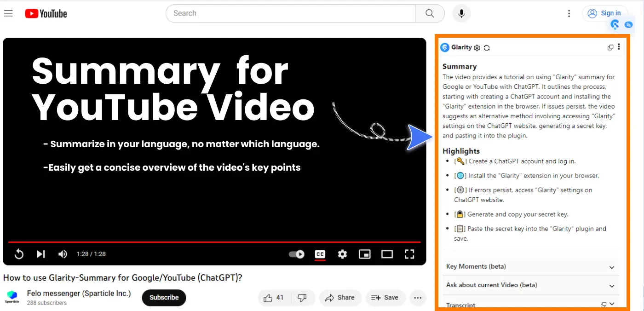Sign in to YouTube
The width and height of the screenshot is (644, 311).
(x=605, y=13)
